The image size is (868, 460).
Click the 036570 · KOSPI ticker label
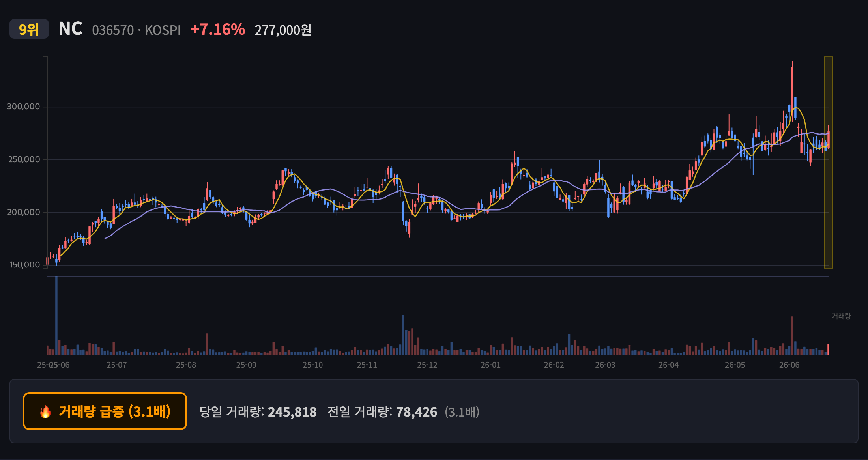point(136,30)
